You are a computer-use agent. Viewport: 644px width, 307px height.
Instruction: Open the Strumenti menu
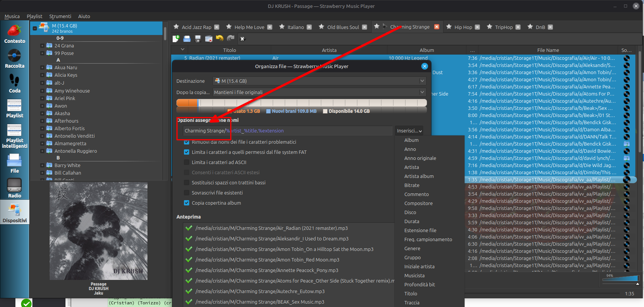click(x=60, y=16)
